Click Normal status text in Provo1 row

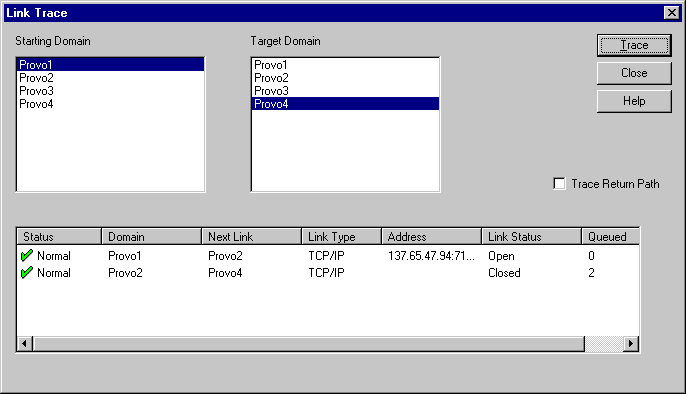click(54, 256)
